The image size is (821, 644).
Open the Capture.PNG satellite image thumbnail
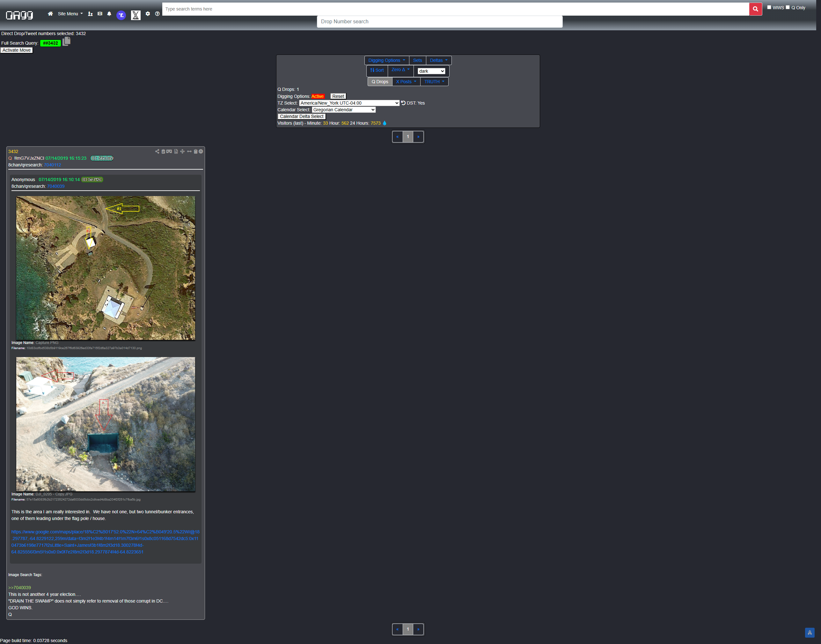[x=106, y=268]
